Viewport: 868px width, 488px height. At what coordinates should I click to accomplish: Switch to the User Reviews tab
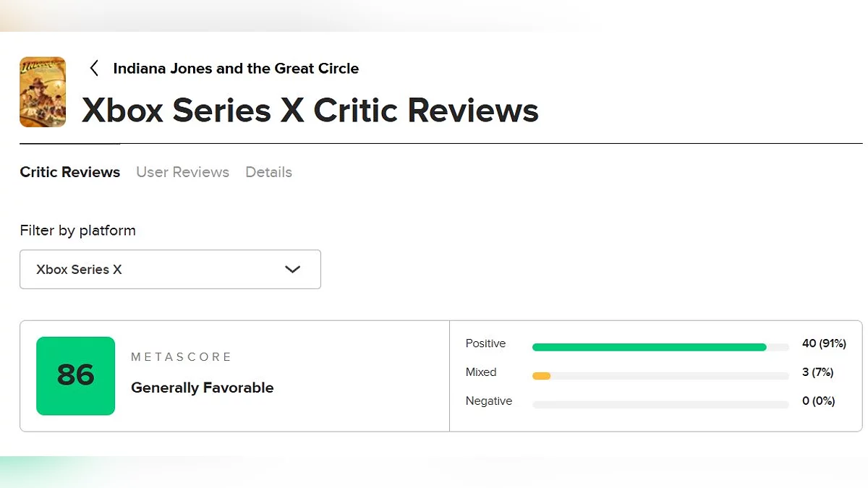tap(182, 172)
